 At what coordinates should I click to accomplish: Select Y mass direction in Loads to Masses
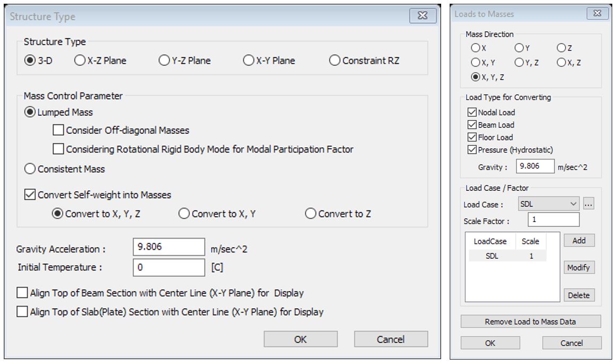coord(519,48)
